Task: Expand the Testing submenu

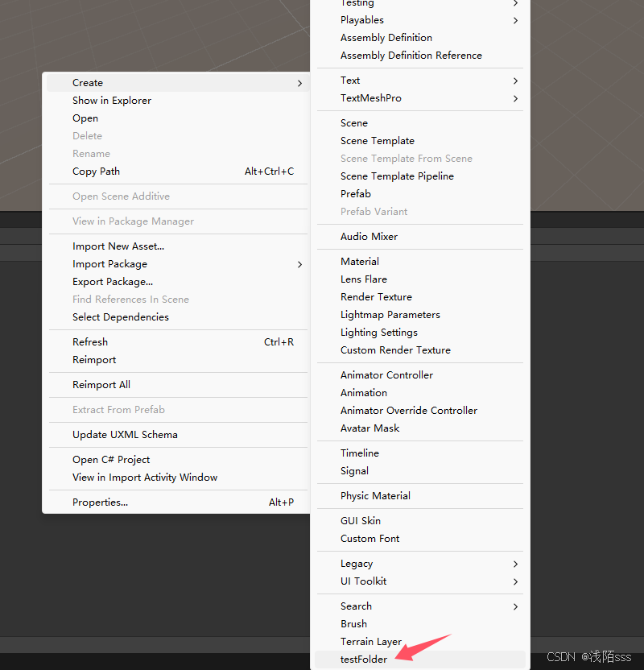Action: click(x=420, y=3)
